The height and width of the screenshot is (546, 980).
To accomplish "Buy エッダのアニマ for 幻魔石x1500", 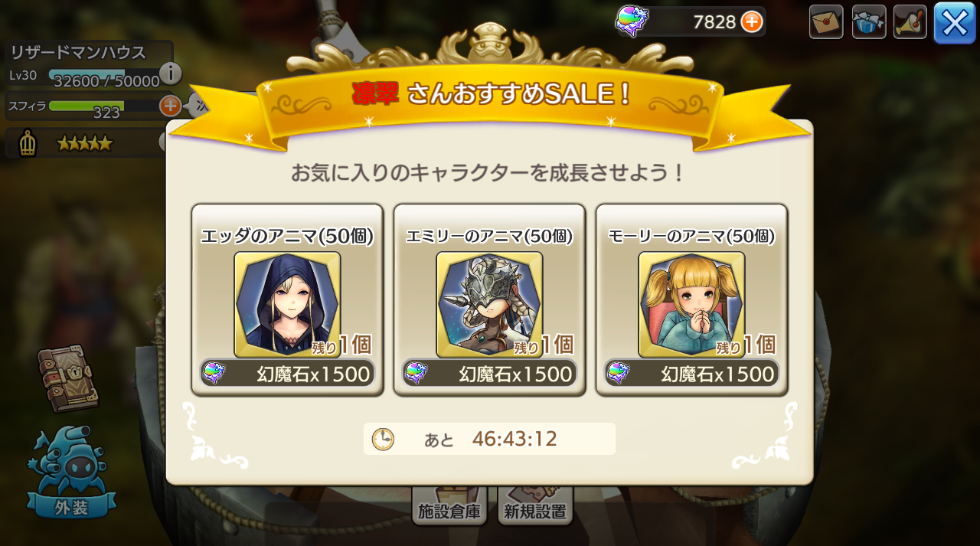I will click(x=288, y=374).
